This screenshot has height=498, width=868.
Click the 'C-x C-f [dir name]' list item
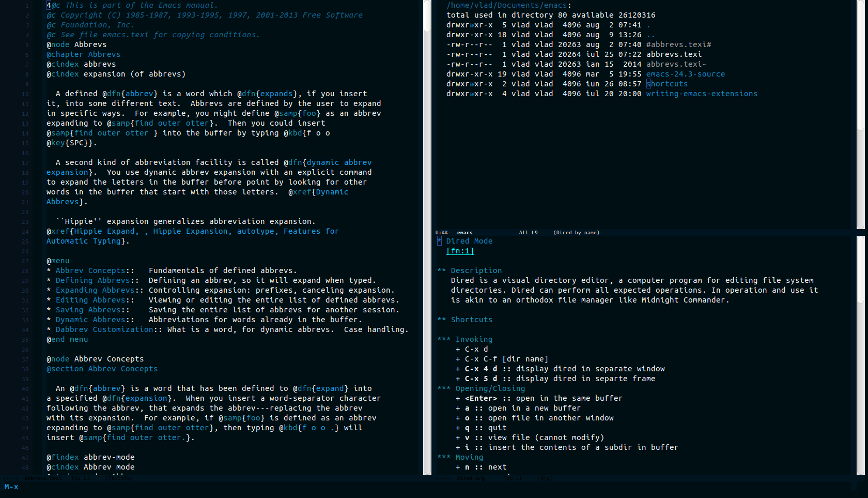coord(502,359)
